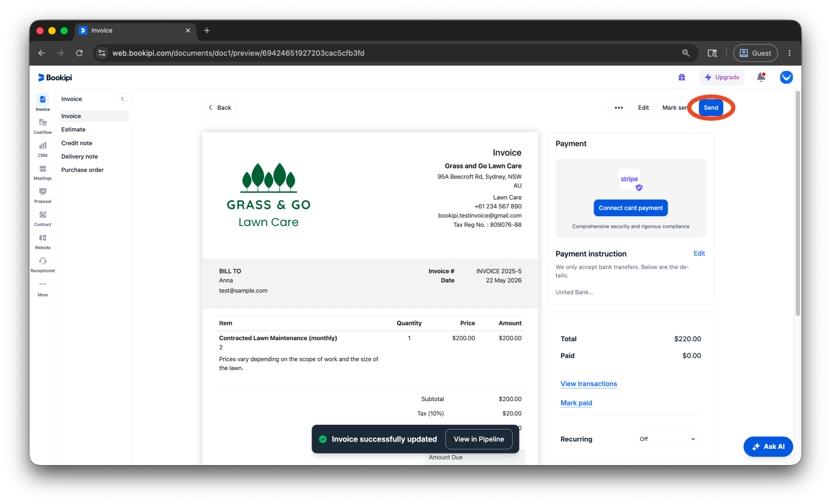This screenshot has height=504, width=831.
Task: Click the Grass & Go Lawn Care logo
Action: 268,195
